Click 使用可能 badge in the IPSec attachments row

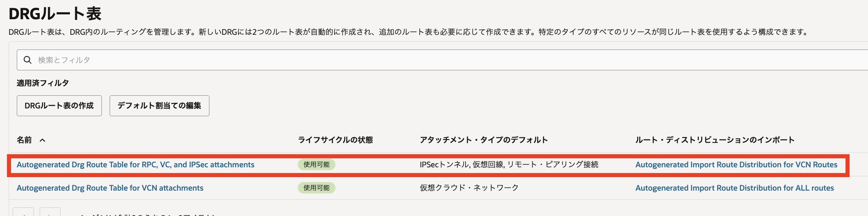coord(316,165)
